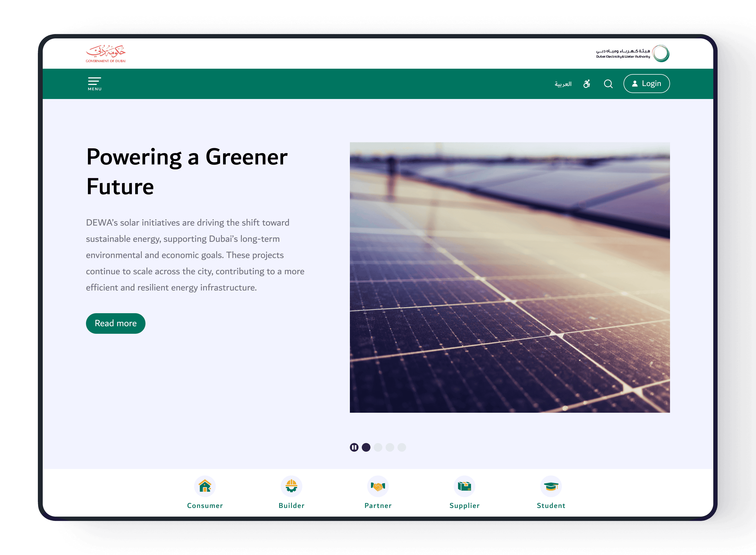Viewport: 756px width, 555px height.
Task: Select the Supplier box icon
Action: [x=464, y=486]
